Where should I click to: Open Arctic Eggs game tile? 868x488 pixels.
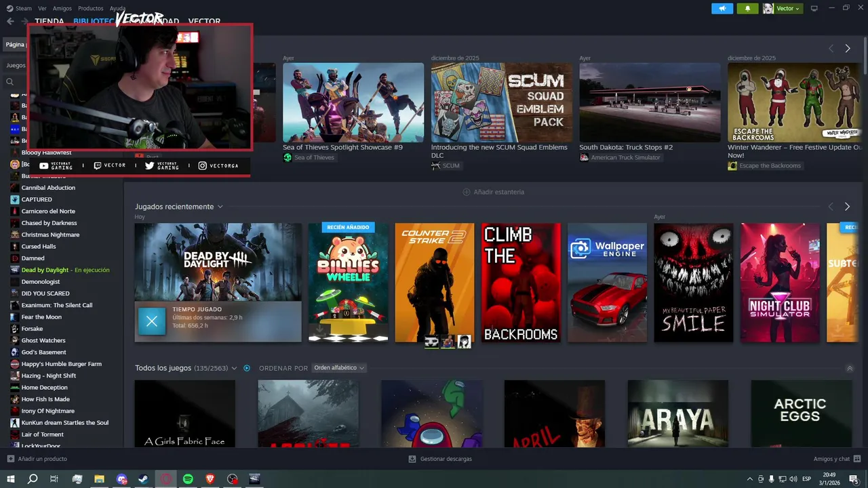pyautogui.click(x=801, y=413)
